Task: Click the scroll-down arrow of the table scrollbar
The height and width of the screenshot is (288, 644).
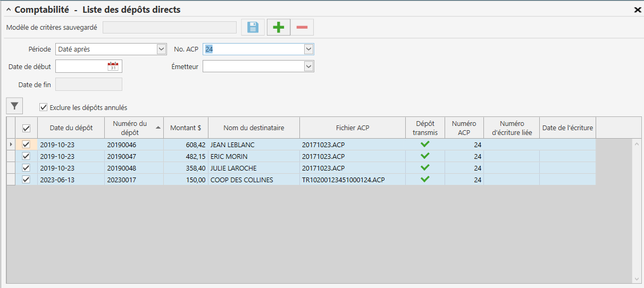Action: (x=637, y=278)
